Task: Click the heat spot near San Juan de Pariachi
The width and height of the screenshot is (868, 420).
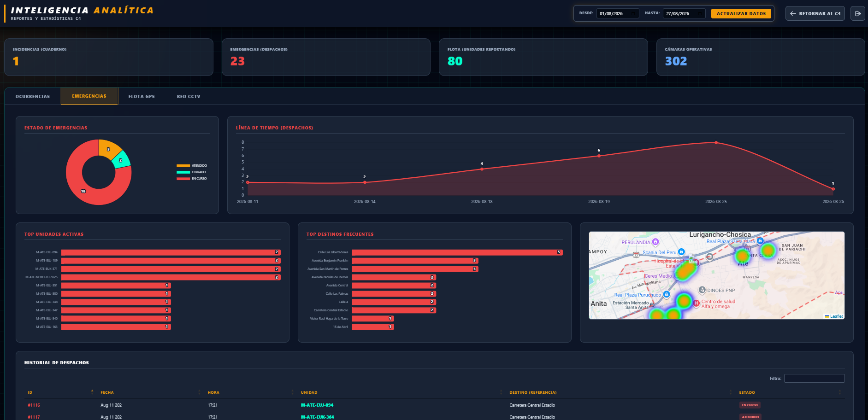Action: (x=768, y=251)
